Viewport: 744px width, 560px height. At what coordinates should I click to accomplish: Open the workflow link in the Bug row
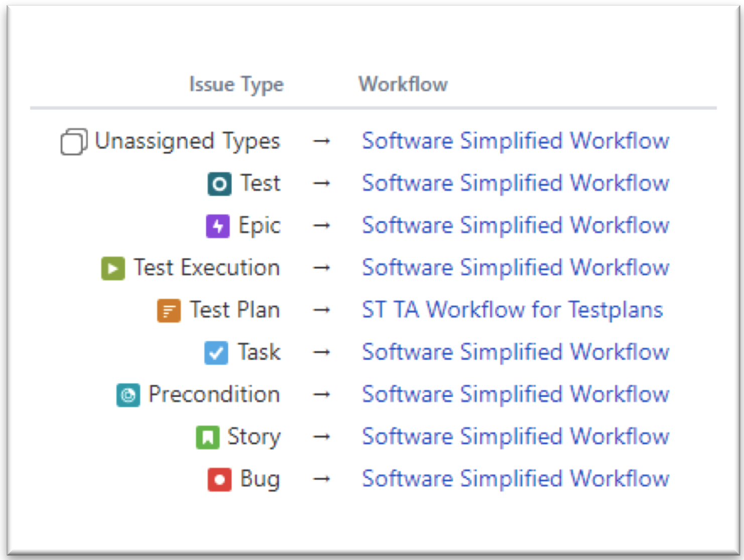[x=515, y=479]
